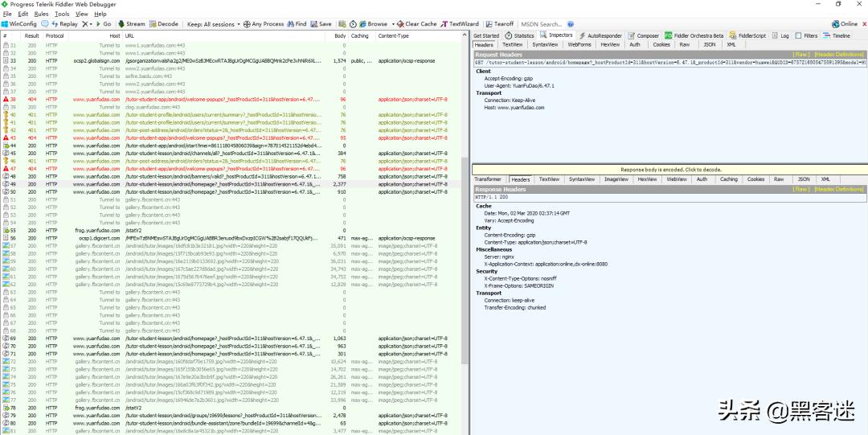This screenshot has height=435, width=868.
Task: Toggle Stream mode in the toolbar
Action: click(132, 24)
